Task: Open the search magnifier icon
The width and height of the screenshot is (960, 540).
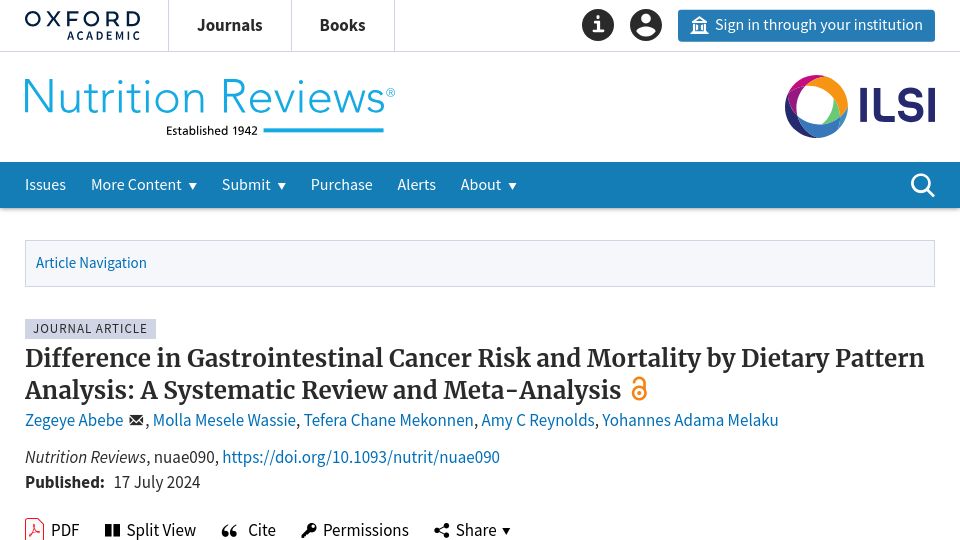Action: [x=922, y=185]
